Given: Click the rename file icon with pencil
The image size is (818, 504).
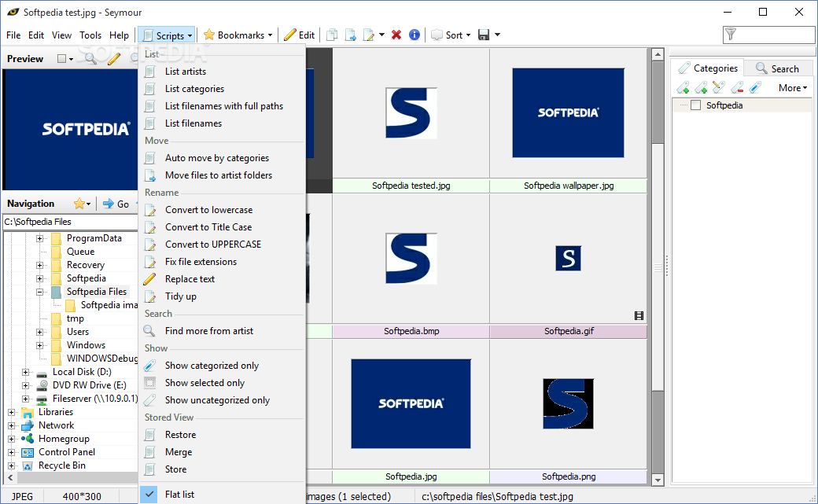Looking at the screenshot, I should point(369,35).
